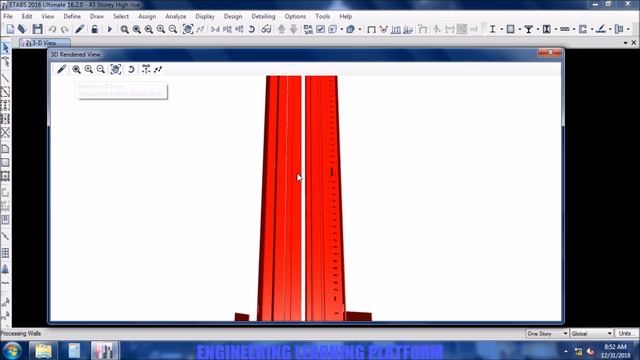Open the One Story dropdown in status bar
640x360 pixels.
click(547, 333)
